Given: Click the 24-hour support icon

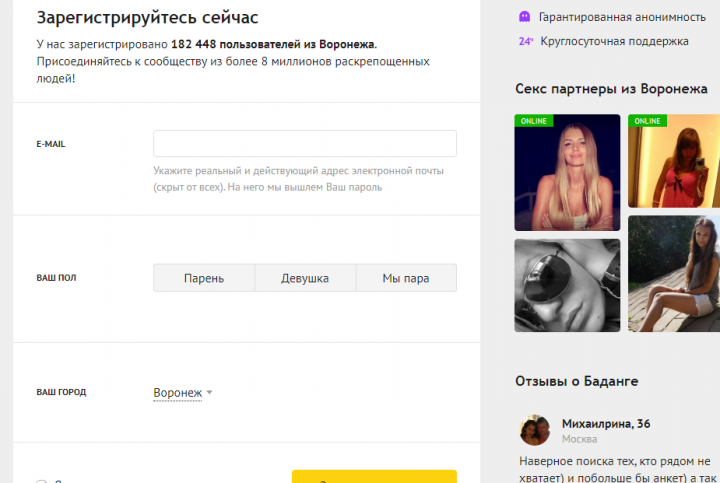Looking at the screenshot, I should click(x=525, y=42).
